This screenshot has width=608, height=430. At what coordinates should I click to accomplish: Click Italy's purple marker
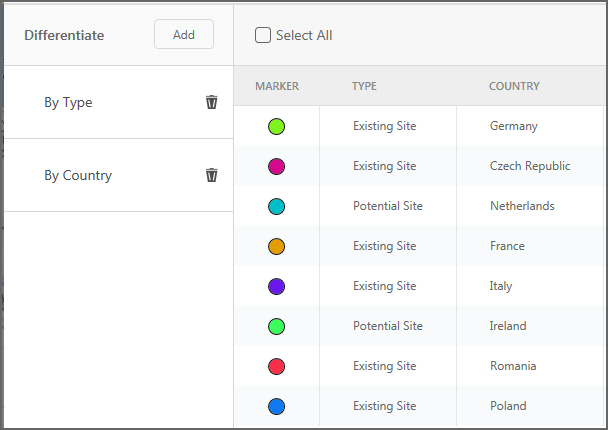click(277, 286)
